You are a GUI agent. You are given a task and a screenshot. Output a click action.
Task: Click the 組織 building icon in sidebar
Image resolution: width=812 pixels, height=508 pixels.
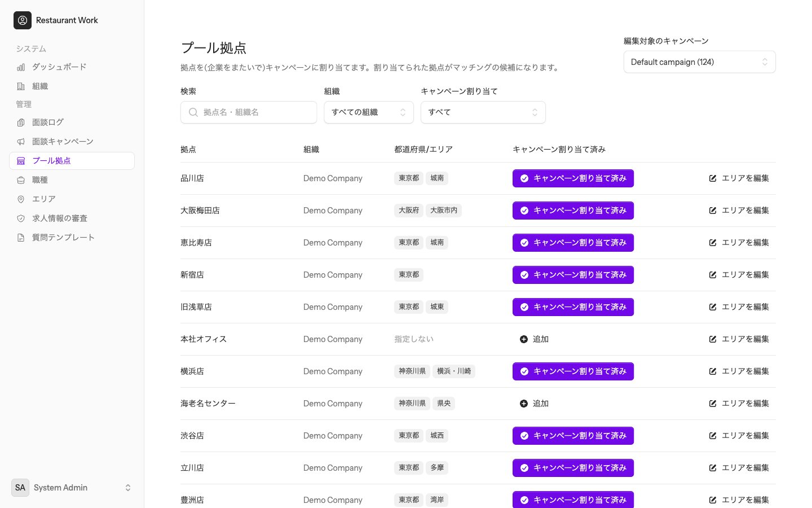21,86
